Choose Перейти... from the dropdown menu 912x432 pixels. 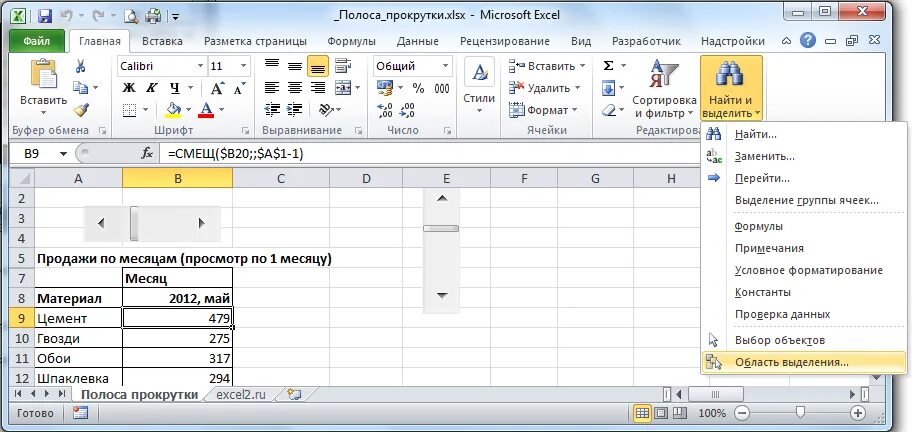click(804, 178)
